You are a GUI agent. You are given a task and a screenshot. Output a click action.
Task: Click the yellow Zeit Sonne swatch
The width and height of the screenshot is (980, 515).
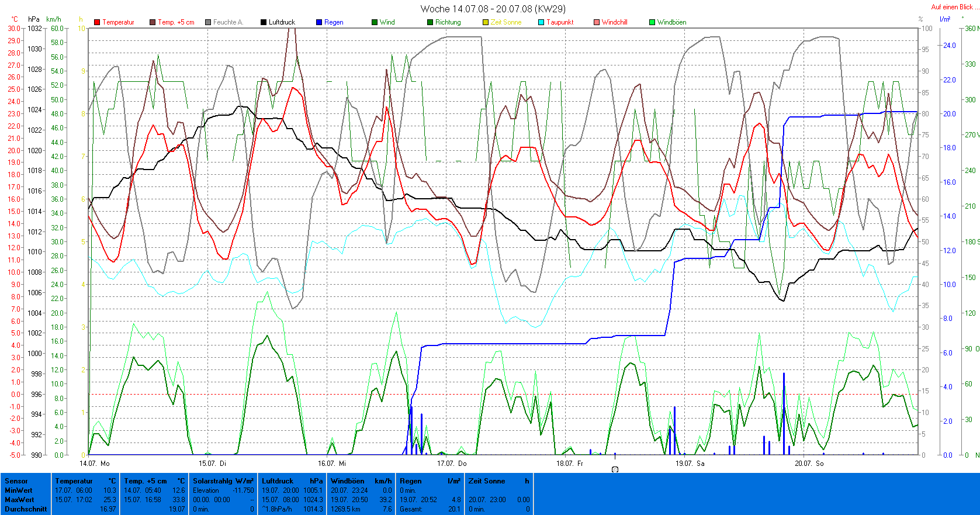click(x=486, y=22)
